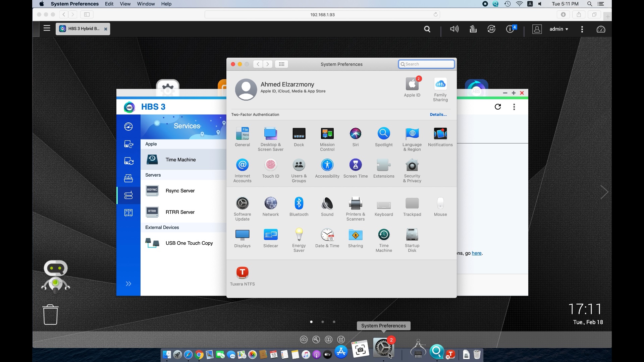The height and width of the screenshot is (362, 644).
Task: Open Sharing preferences
Action: (x=356, y=238)
